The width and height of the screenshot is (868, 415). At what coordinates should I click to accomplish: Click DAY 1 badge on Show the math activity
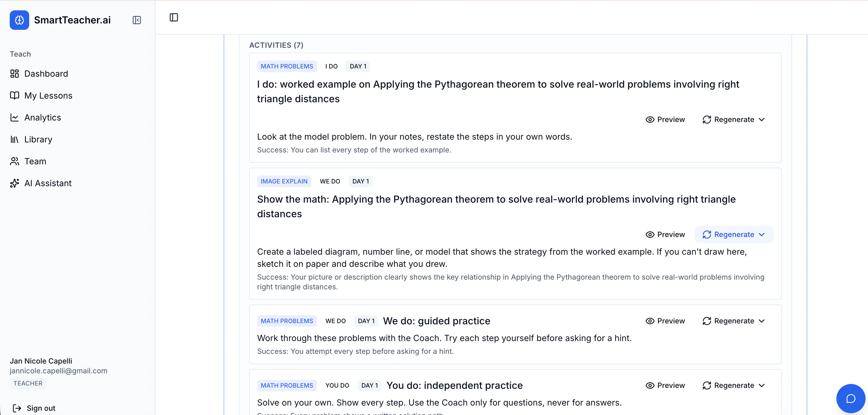pyautogui.click(x=360, y=181)
